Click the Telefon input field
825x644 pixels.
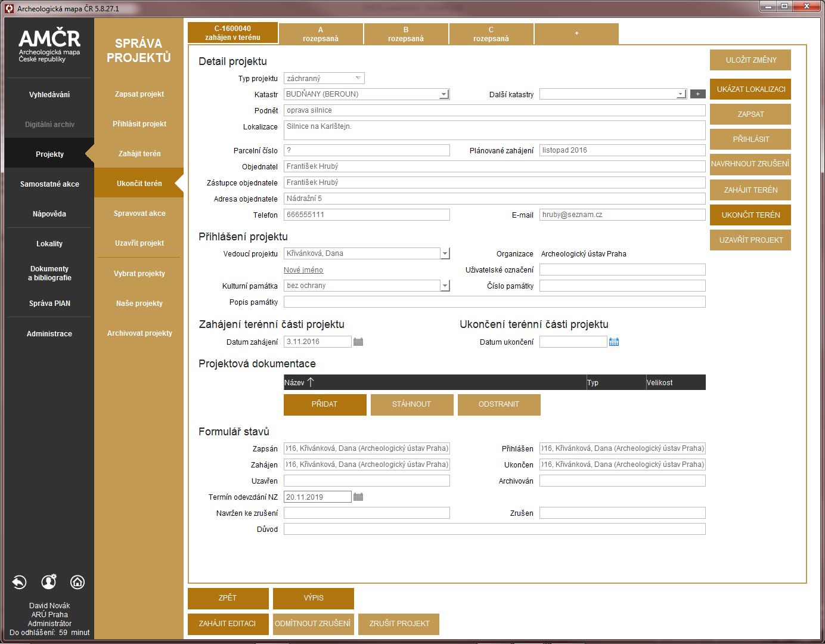click(x=367, y=215)
